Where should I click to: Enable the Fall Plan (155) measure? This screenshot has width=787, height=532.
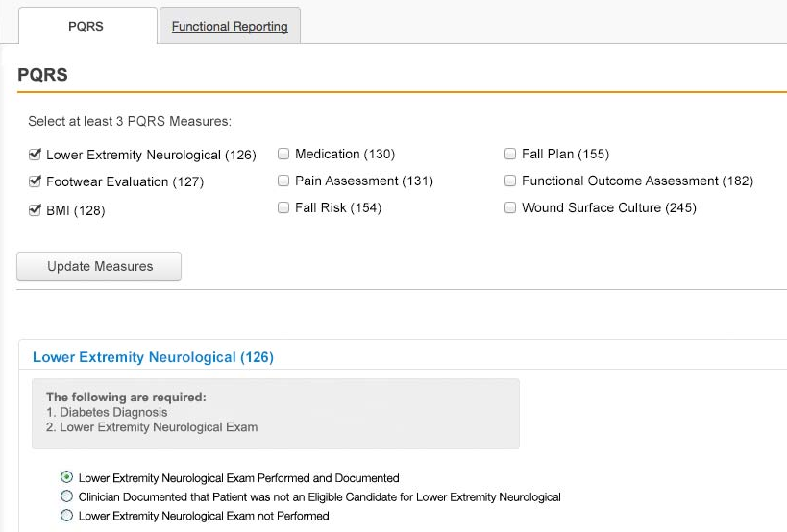click(x=510, y=154)
